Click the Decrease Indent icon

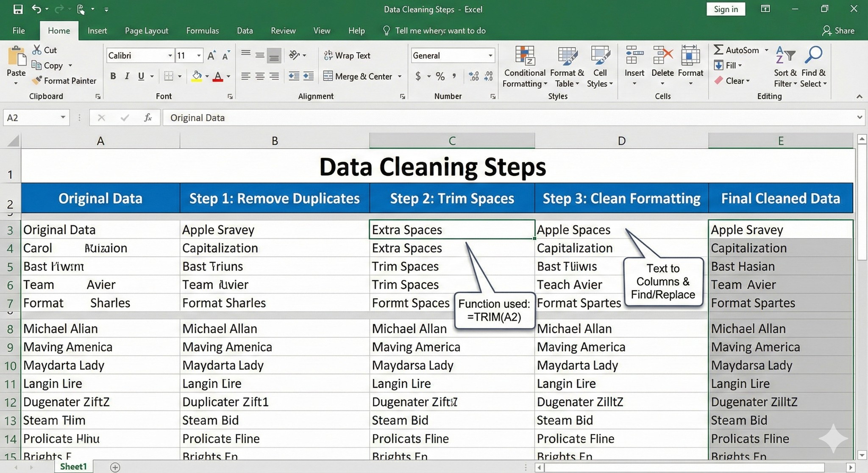pyautogui.click(x=294, y=76)
